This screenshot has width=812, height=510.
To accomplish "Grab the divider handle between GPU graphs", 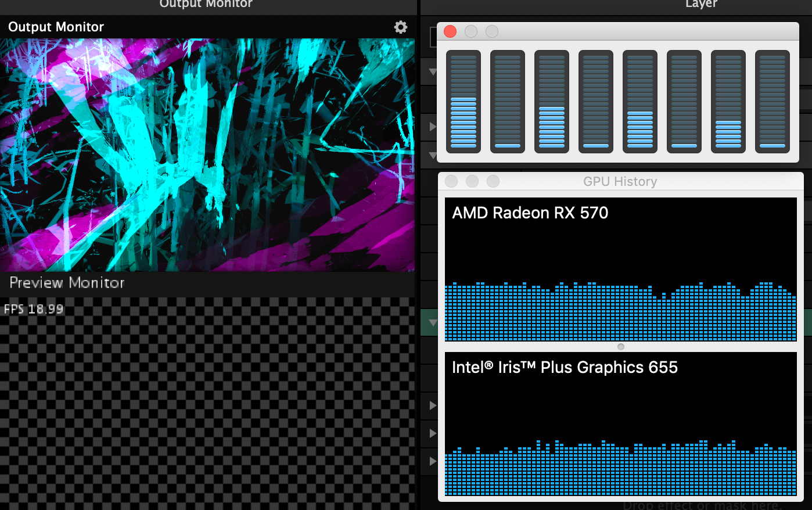I will point(621,347).
